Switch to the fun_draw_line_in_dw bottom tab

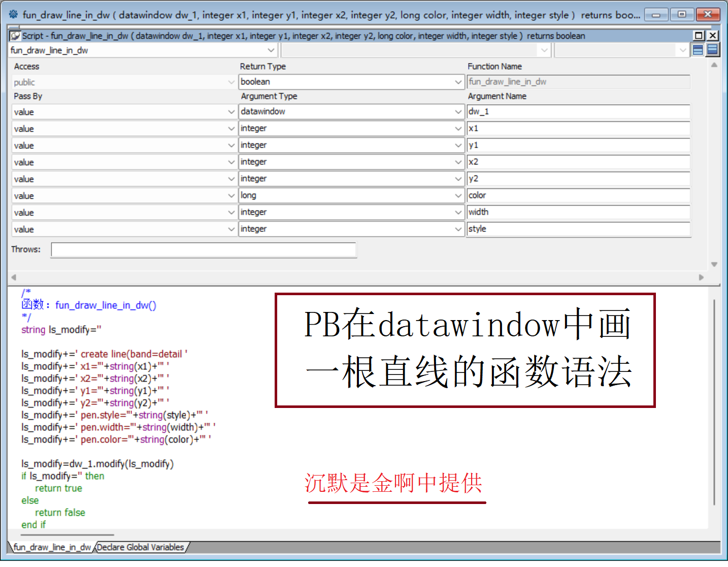[x=52, y=547]
